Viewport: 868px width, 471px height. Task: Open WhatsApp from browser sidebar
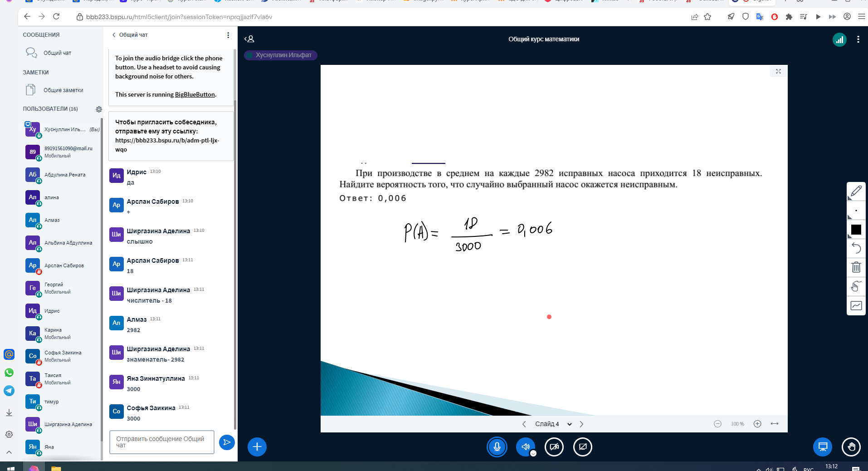click(9, 373)
